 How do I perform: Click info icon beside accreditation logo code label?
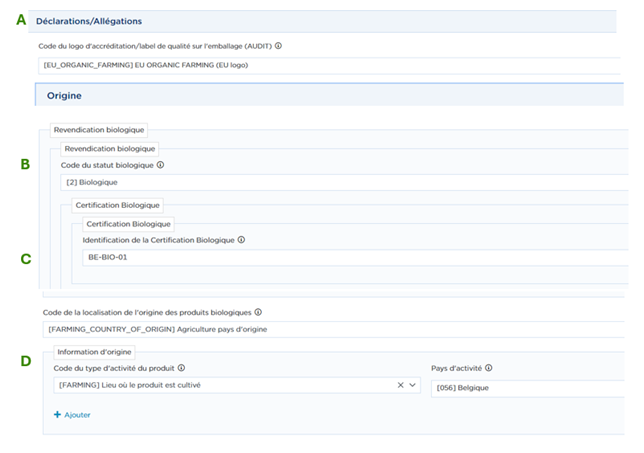pos(278,46)
